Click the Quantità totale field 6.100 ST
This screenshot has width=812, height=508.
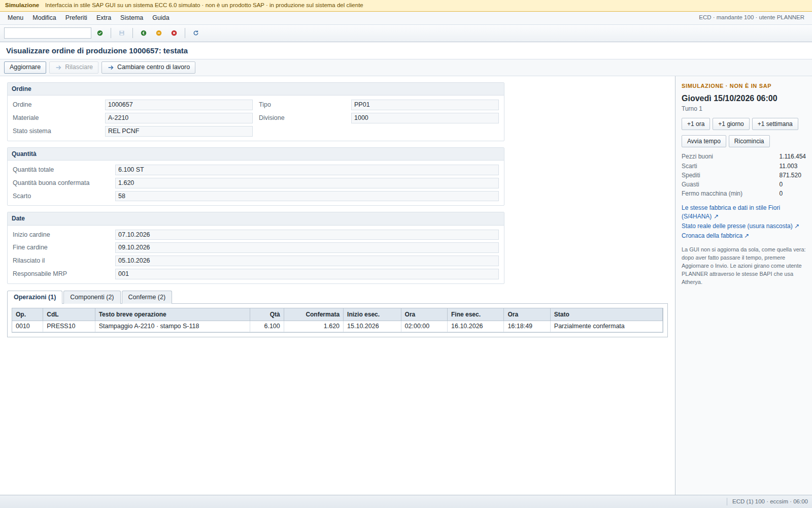307,170
